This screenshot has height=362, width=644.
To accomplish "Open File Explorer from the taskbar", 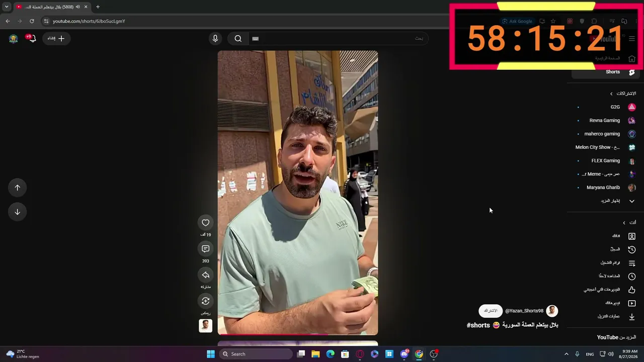I will (315, 354).
